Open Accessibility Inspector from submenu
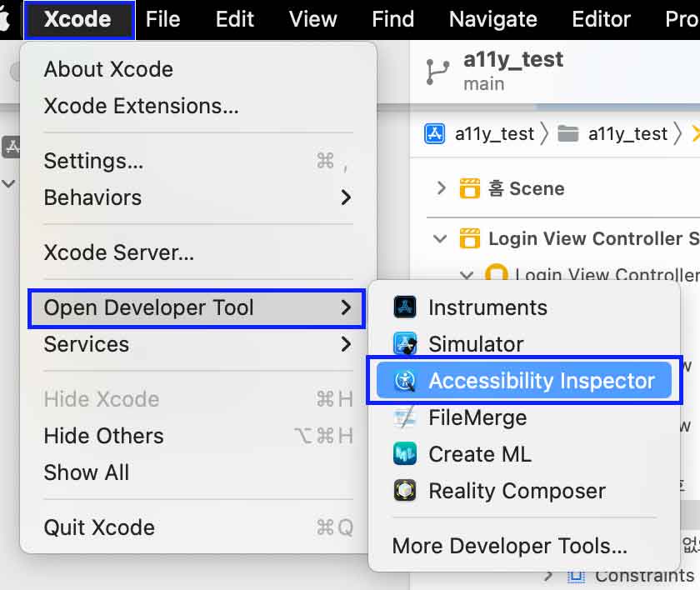Viewport: 700px width, 590px height. click(523, 381)
